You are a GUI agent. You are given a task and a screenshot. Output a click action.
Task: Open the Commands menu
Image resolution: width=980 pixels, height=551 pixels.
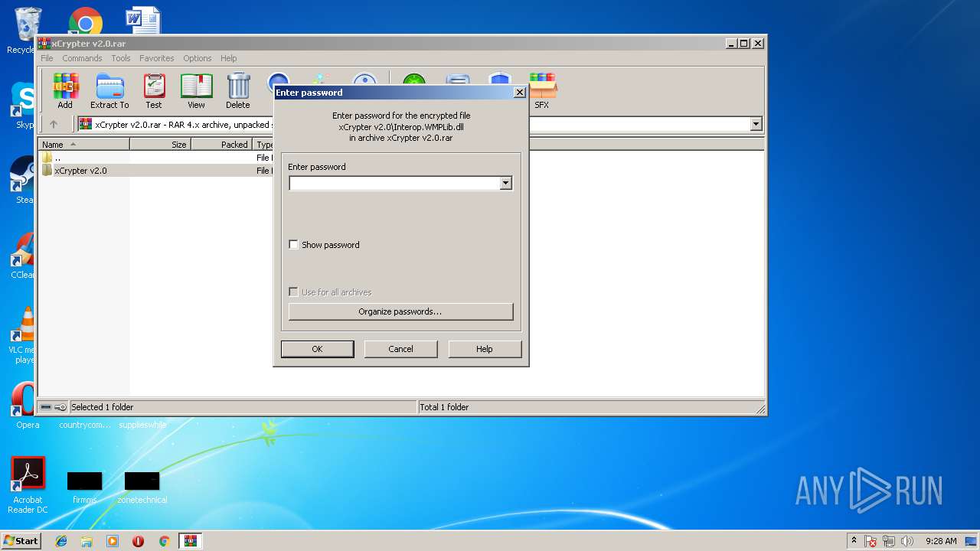pyautogui.click(x=82, y=58)
